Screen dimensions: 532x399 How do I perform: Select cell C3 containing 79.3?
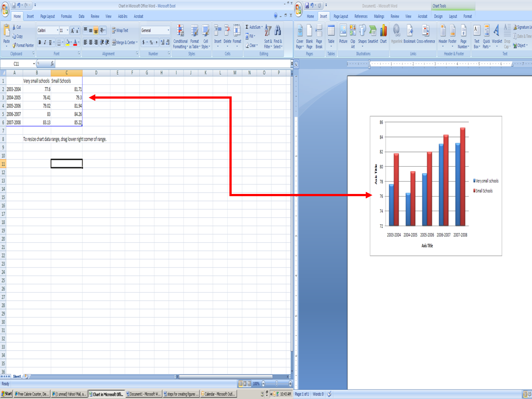click(x=66, y=98)
